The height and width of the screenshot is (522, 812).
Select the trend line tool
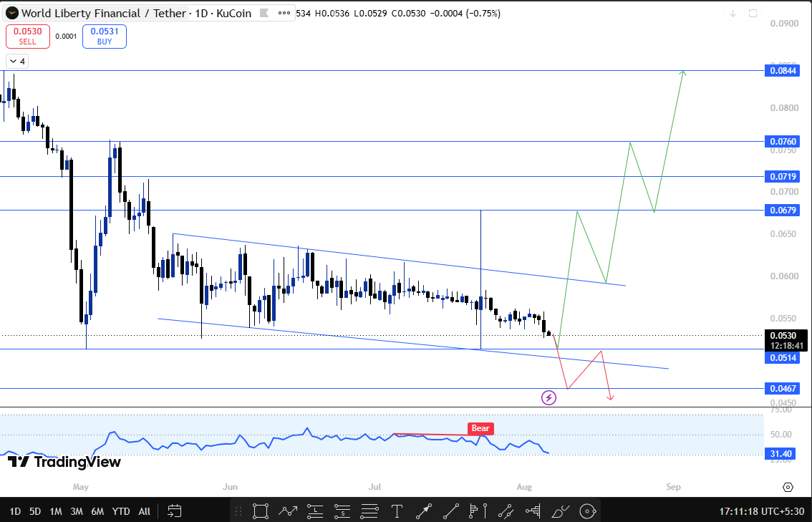450,511
